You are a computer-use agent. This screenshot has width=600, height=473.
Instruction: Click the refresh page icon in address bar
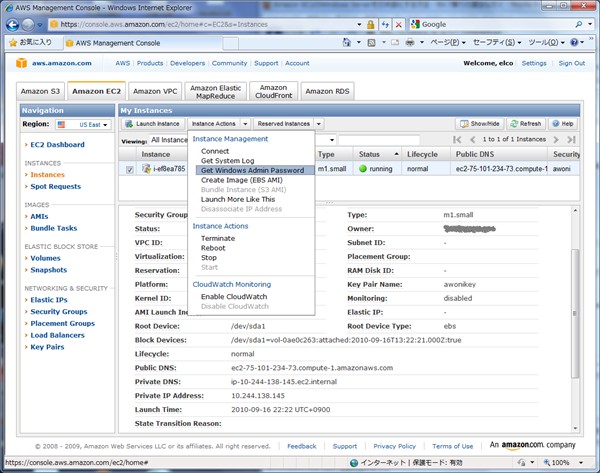385,24
